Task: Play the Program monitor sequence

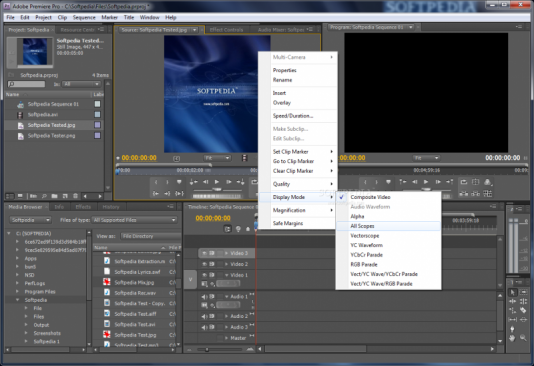Action: 426,182
